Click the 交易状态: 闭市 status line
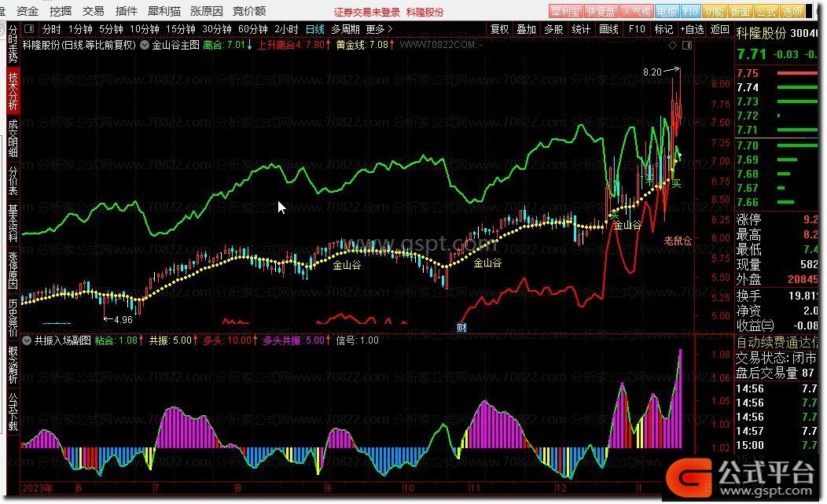Viewport: 827px width, 504px height. click(777, 359)
